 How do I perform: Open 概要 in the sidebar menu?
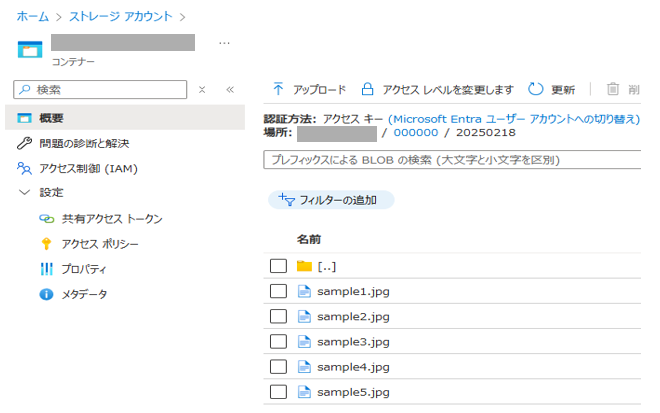point(125,118)
